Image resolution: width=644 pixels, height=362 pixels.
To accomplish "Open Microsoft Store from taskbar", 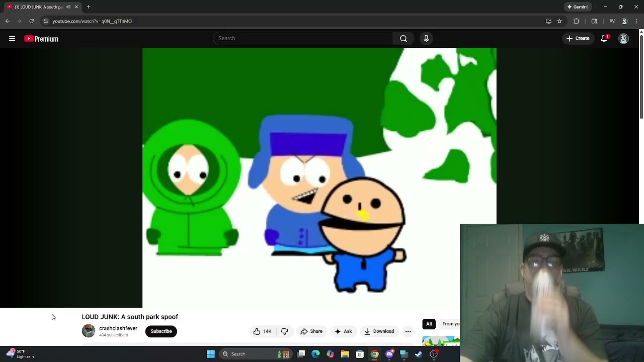I will pos(360,354).
